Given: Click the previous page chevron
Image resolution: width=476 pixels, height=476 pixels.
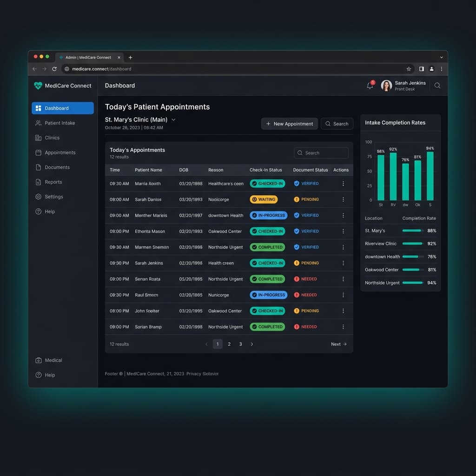Looking at the screenshot, I should pos(206,344).
